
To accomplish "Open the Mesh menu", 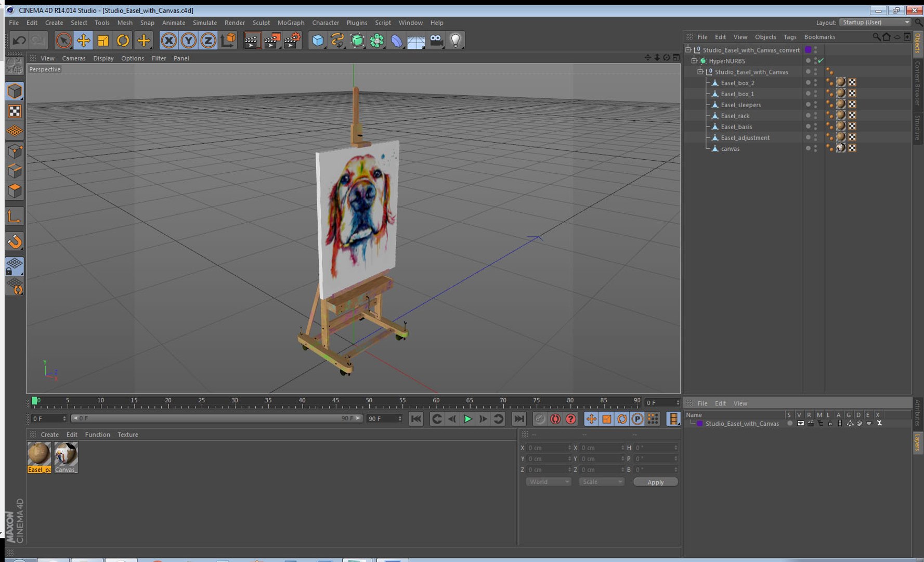I will (x=125, y=23).
